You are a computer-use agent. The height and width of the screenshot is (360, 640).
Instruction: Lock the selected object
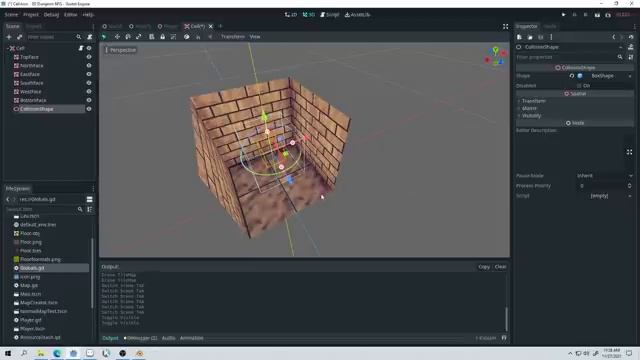click(x=162, y=37)
